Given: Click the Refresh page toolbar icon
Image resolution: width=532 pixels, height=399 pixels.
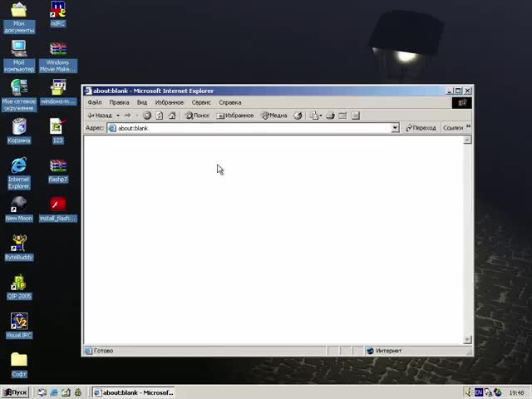Looking at the screenshot, I should pos(160,116).
